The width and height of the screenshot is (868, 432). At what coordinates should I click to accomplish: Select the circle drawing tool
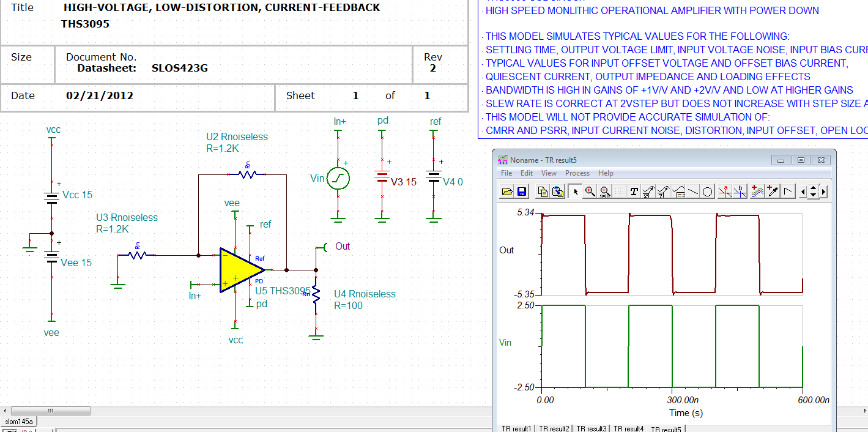point(707,192)
